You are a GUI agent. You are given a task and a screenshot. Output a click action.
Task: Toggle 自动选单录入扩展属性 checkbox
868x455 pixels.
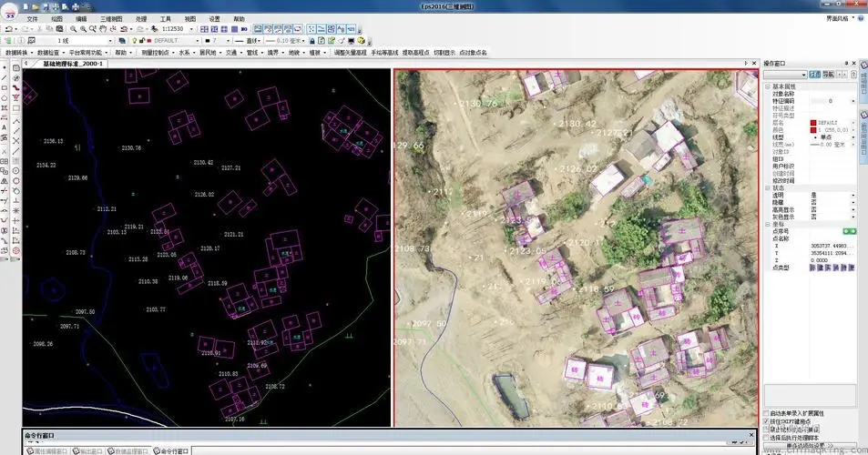pyautogui.click(x=766, y=412)
